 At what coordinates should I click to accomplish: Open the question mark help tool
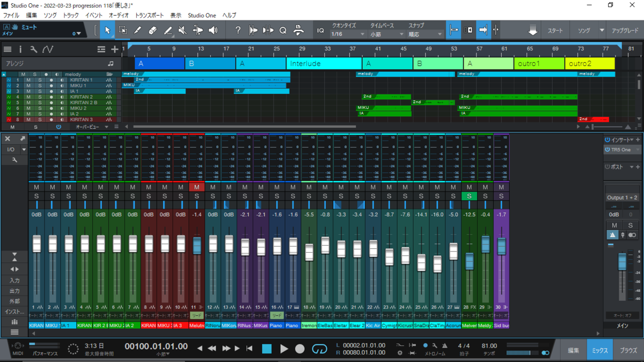point(238,30)
